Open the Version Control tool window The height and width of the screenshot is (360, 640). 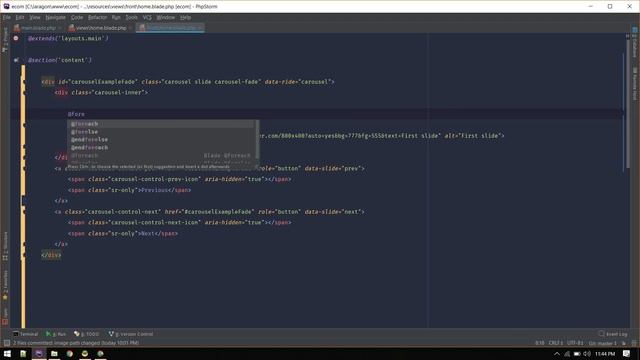pos(131,334)
